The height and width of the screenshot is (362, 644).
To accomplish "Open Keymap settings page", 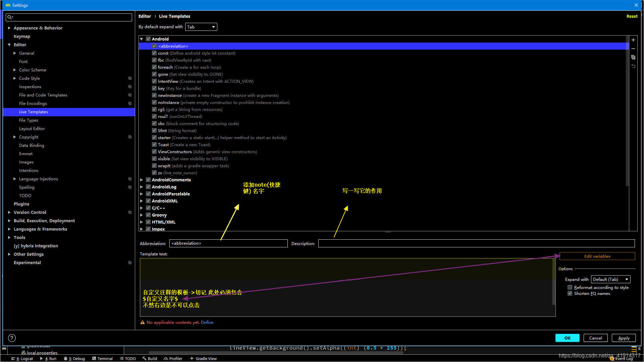I will coord(22,37).
